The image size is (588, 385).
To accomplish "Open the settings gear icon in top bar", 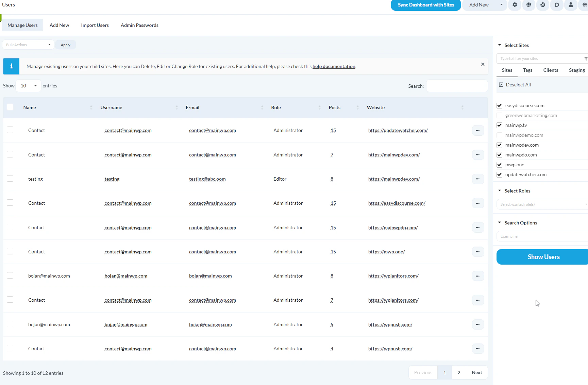I will 515,5.
